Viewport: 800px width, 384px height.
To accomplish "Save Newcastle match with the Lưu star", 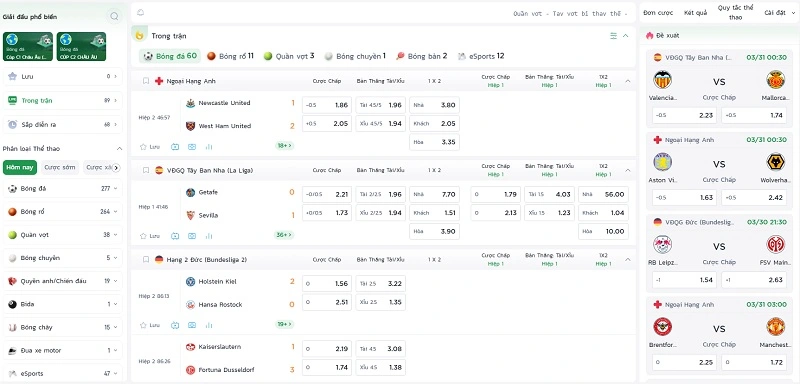I will (x=149, y=146).
